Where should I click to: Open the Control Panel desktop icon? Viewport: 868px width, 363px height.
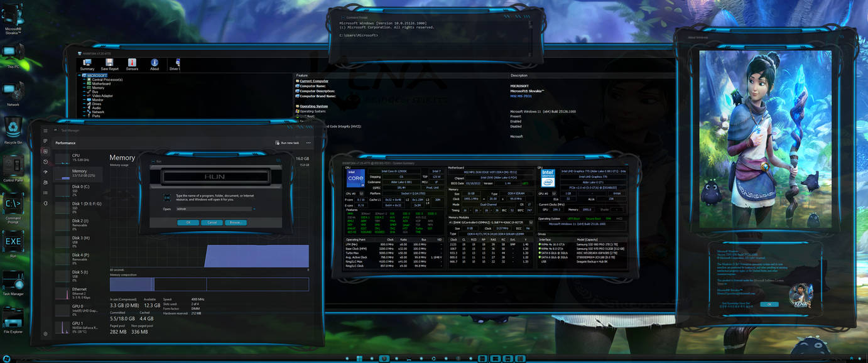pos(13,168)
